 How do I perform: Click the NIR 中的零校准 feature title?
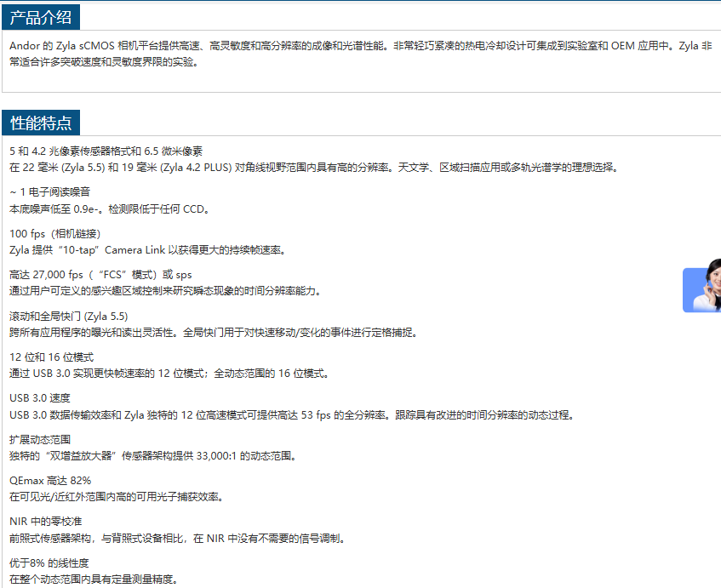coord(46,521)
